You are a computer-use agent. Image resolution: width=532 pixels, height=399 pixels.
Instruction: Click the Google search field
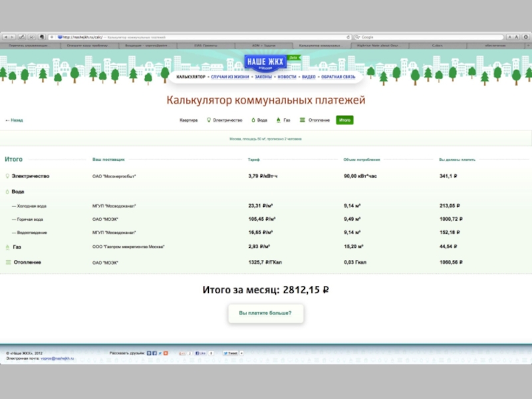tap(428, 37)
